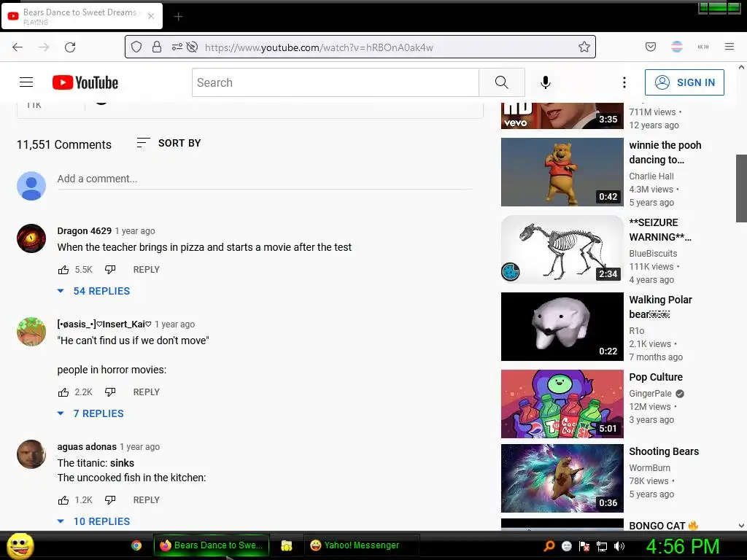
Task: Dislike Insert_Kai's comment
Action: pyautogui.click(x=110, y=392)
